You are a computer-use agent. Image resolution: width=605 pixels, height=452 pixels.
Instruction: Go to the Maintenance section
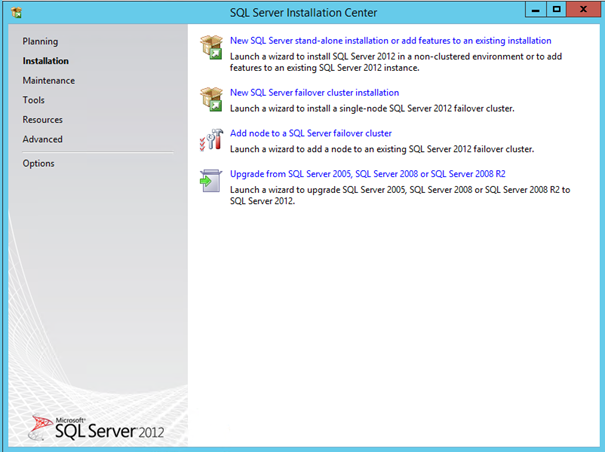pos(48,80)
